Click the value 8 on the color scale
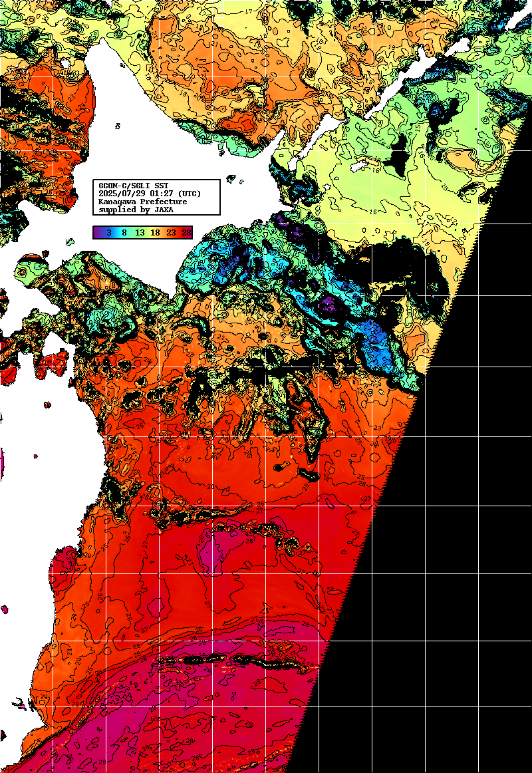The image size is (532, 773). 124,233
